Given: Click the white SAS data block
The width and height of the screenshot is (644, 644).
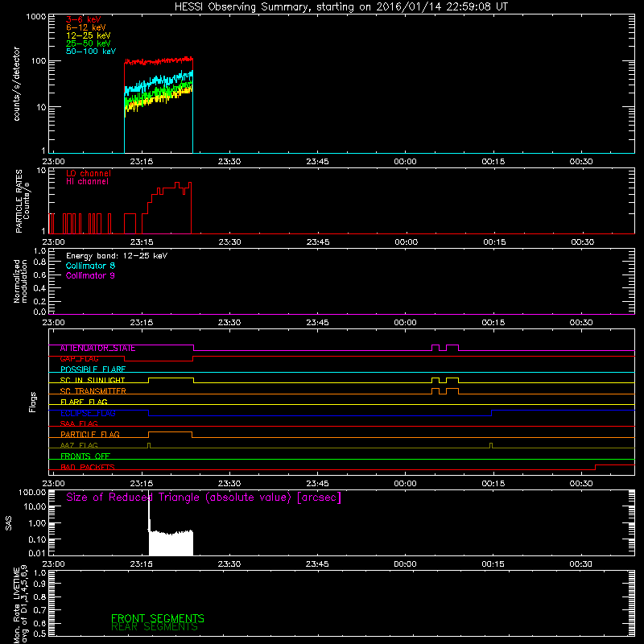Looking at the screenshot, I should (171, 543).
